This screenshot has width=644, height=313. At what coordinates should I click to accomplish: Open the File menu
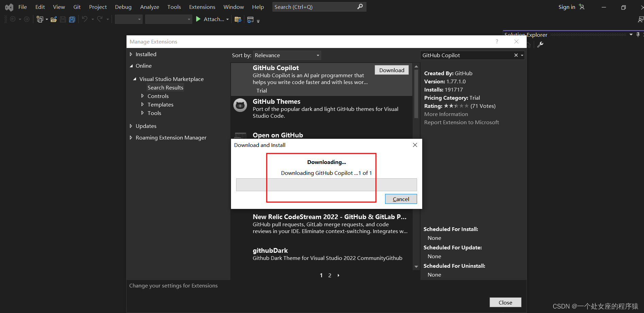click(x=22, y=7)
